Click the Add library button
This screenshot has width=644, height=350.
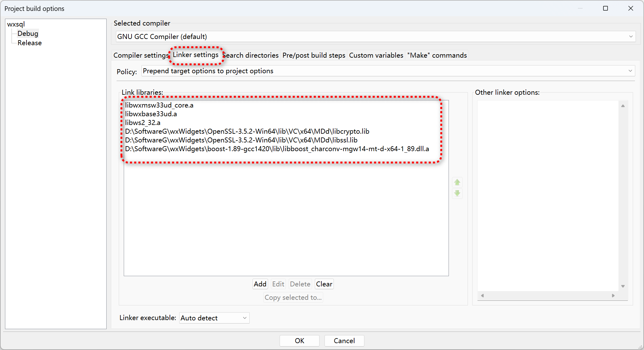click(260, 284)
